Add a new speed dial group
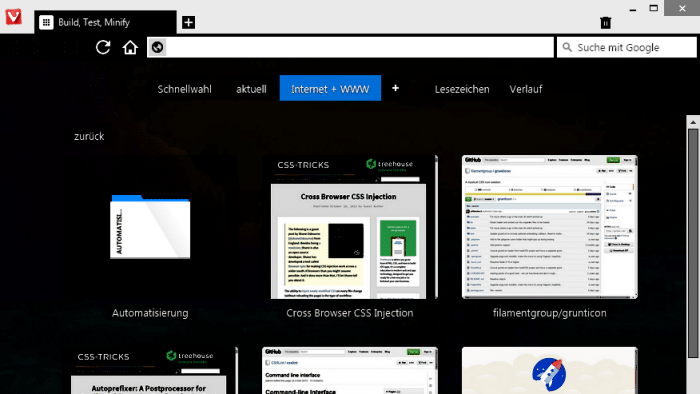700x394 pixels. point(396,88)
